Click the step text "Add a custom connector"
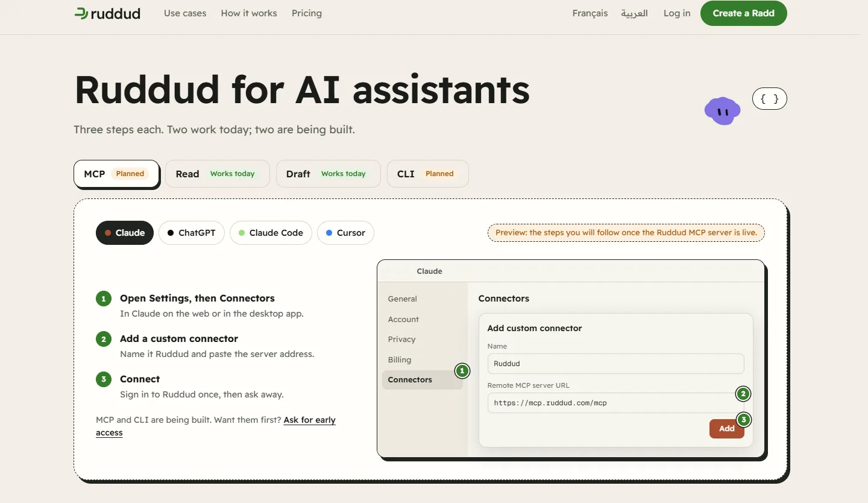Viewport: 868px width, 503px height. click(x=179, y=338)
